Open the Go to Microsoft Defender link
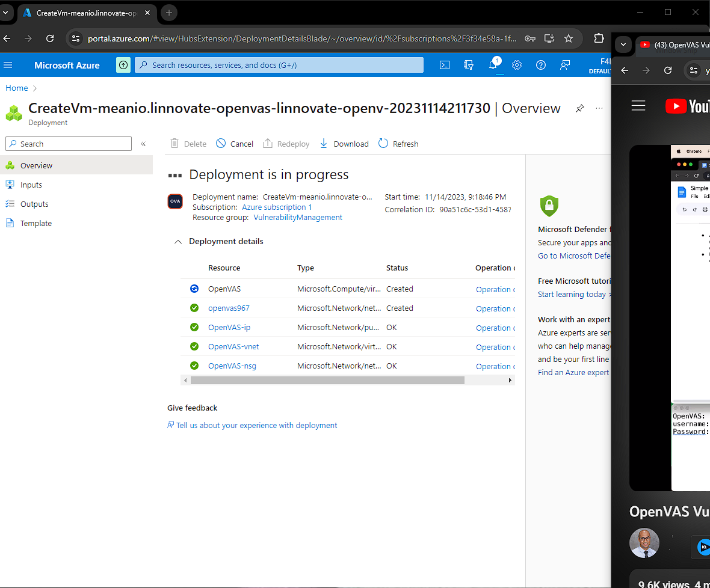 coord(574,256)
